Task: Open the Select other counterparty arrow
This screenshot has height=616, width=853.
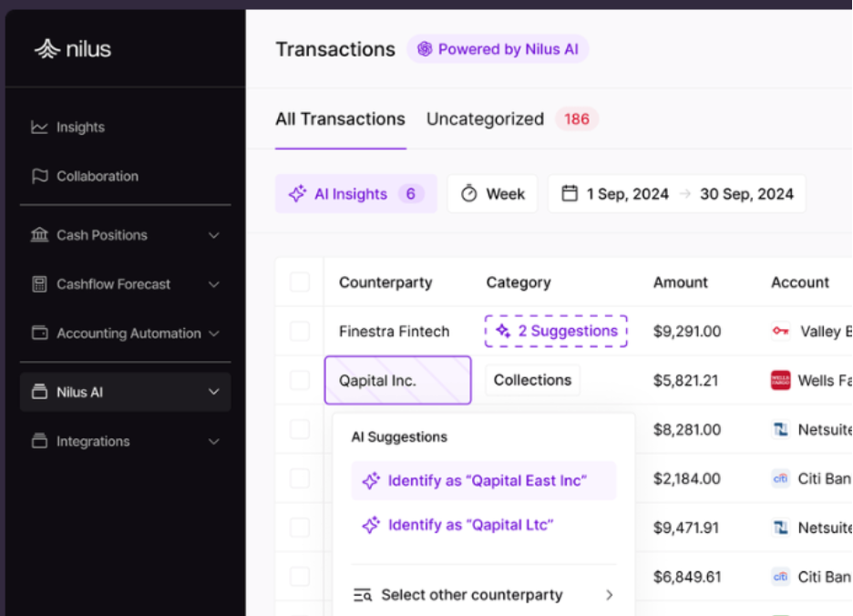Action: (x=610, y=595)
